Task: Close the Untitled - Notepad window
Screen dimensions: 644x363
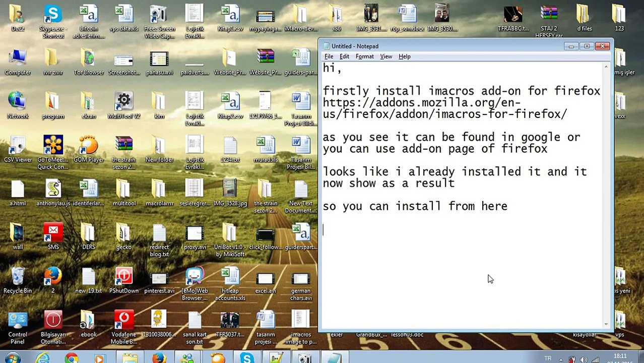Action: [602, 46]
